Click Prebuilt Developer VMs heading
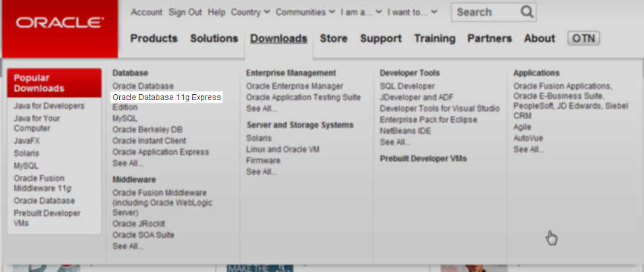The width and height of the screenshot is (644, 272). pyautogui.click(x=423, y=158)
